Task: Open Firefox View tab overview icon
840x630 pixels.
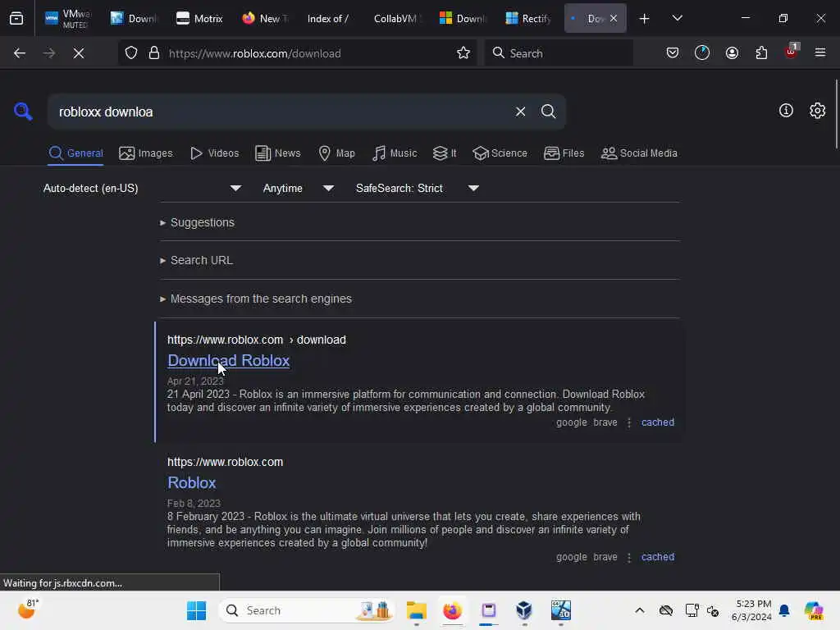Action: pos(16,18)
